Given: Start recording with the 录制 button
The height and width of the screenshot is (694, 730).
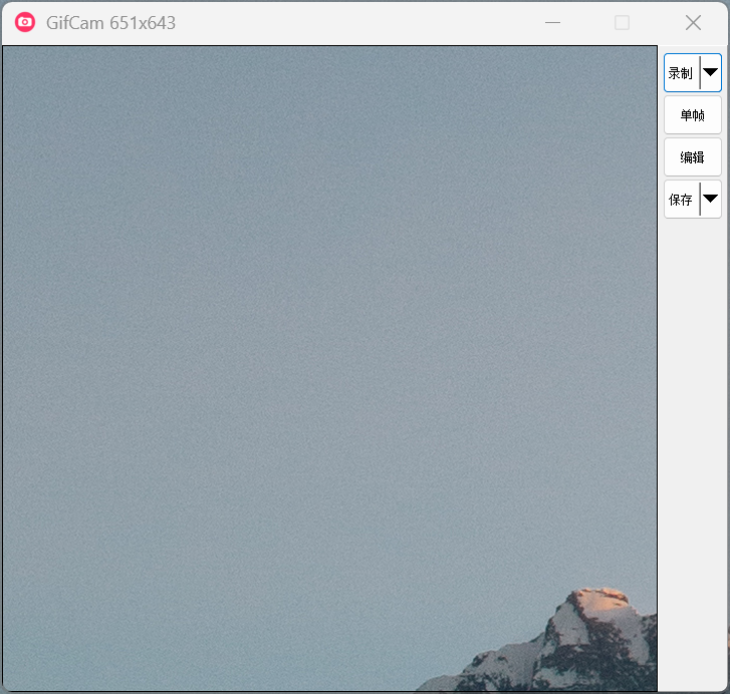Looking at the screenshot, I should click(682, 73).
